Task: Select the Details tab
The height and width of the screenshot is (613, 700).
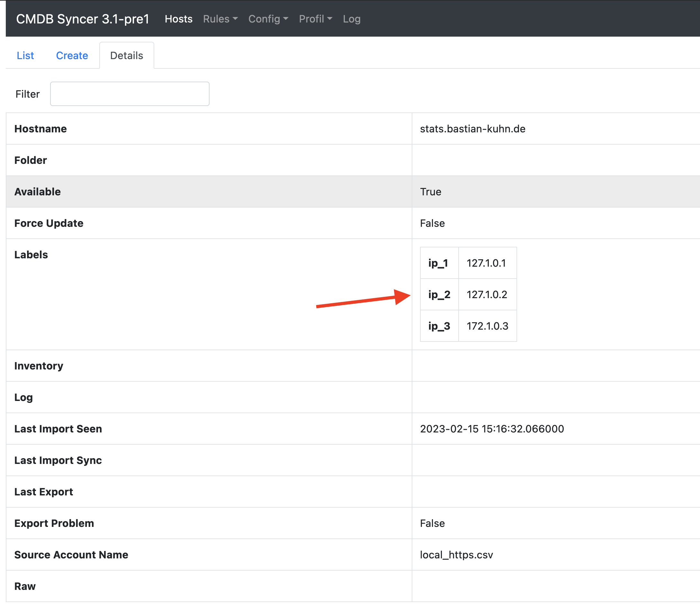Action: click(x=127, y=55)
